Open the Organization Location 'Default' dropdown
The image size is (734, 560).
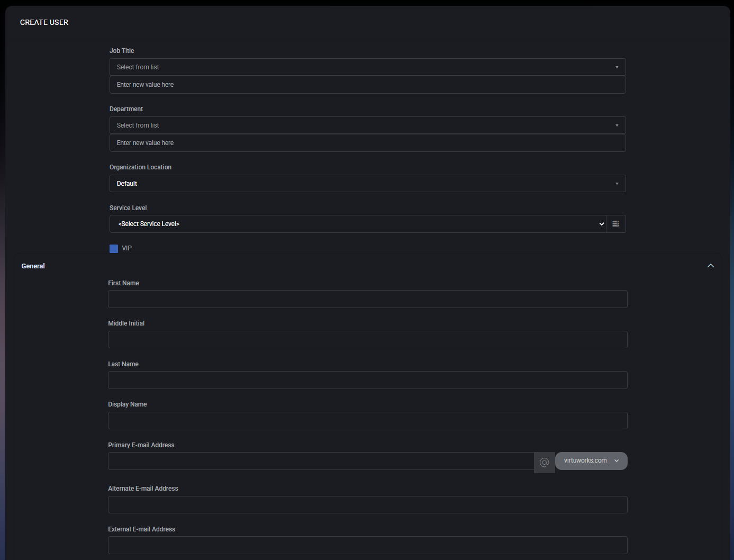(x=367, y=183)
